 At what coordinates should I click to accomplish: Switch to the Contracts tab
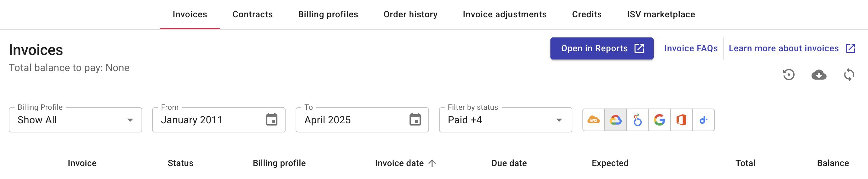(252, 14)
